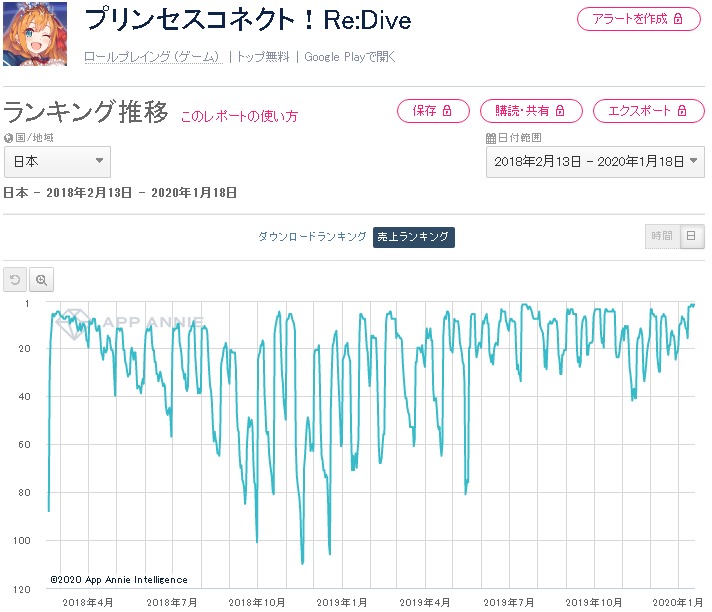This screenshot has height=612, width=712.
Task: Click the 2018年10月 x-axis label
Action: [x=257, y=602]
